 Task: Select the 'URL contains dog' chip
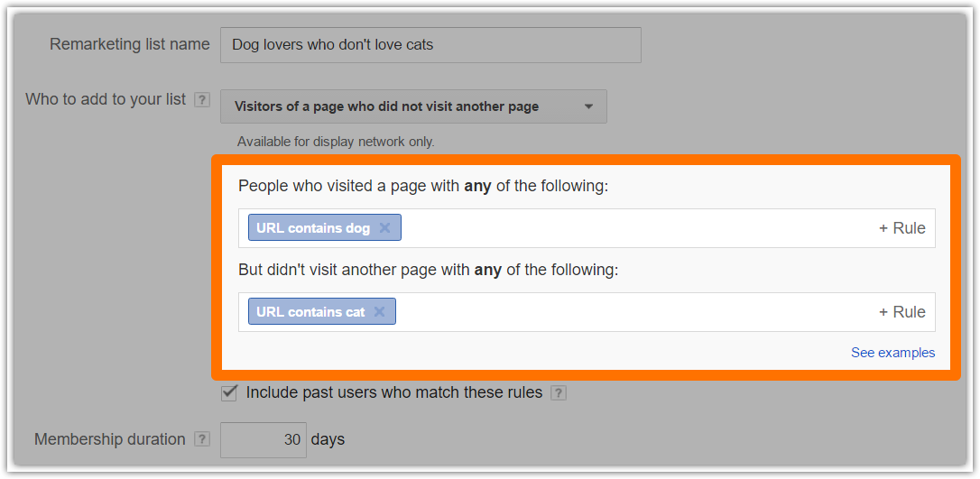[x=312, y=228]
